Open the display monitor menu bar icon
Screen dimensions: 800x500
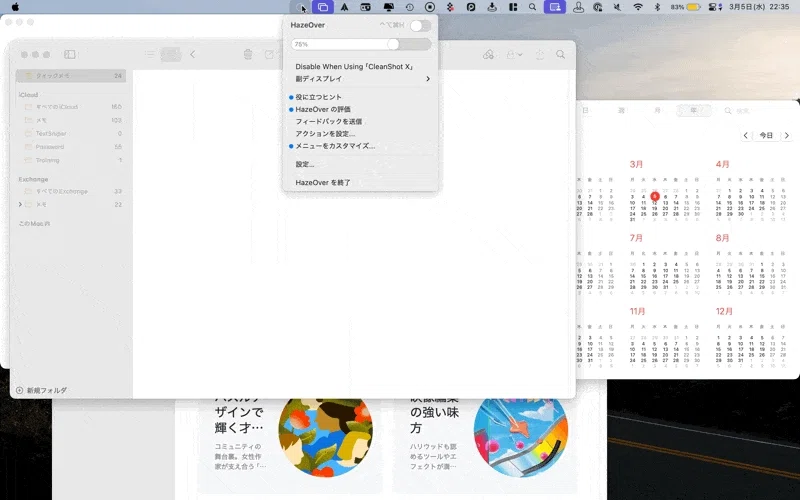point(389,7)
